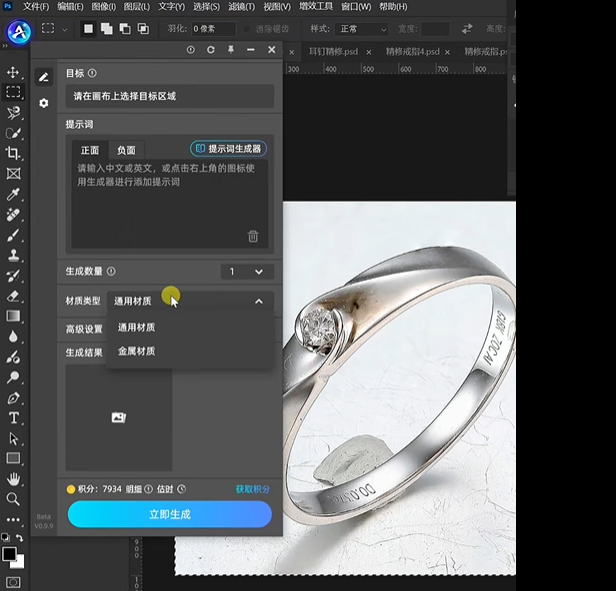Image resolution: width=616 pixels, height=591 pixels.
Task: Select the Zoom tool
Action: click(x=13, y=499)
